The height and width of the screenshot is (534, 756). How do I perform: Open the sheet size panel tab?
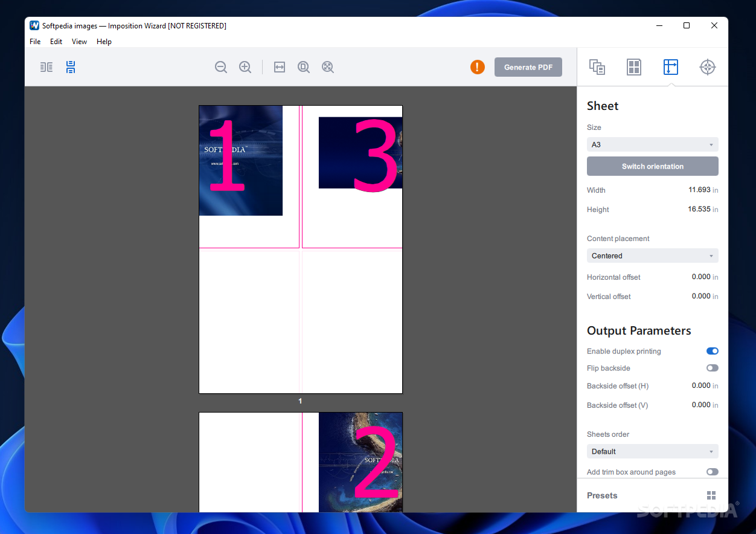pyautogui.click(x=671, y=67)
